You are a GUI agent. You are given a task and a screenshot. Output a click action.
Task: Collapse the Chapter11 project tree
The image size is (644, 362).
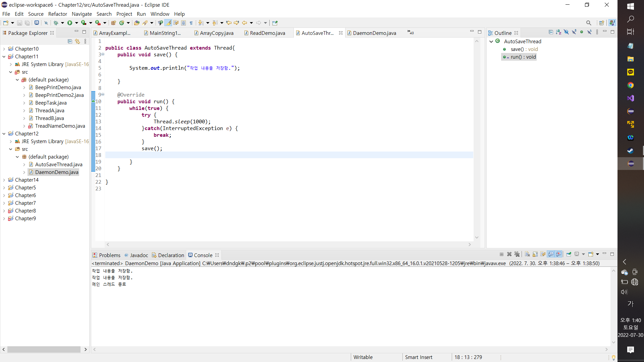(4, 57)
